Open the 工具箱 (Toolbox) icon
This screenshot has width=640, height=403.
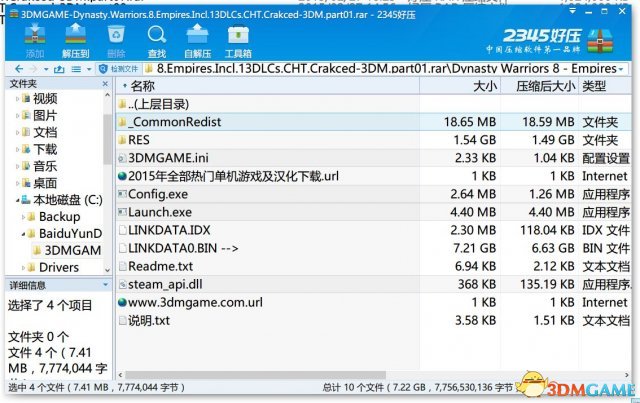[x=238, y=41]
